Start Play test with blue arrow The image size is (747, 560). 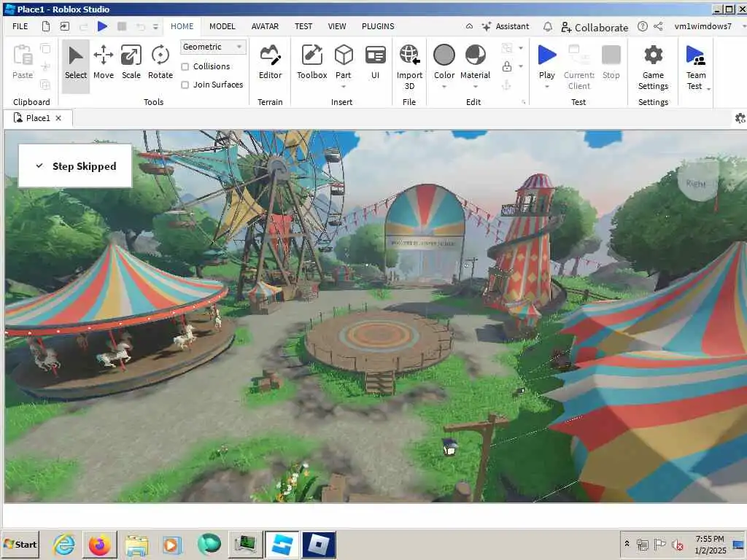click(x=547, y=55)
